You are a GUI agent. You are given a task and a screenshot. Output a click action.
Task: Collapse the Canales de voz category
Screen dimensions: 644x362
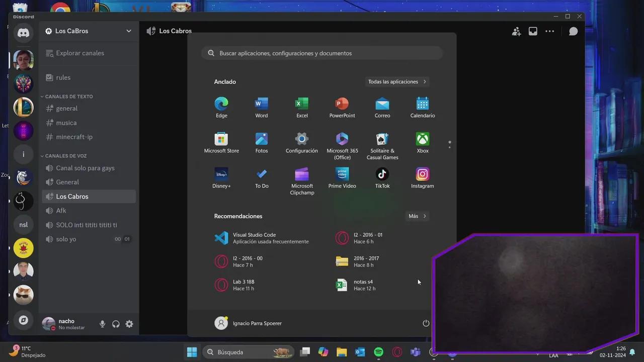tap(65, 156)
